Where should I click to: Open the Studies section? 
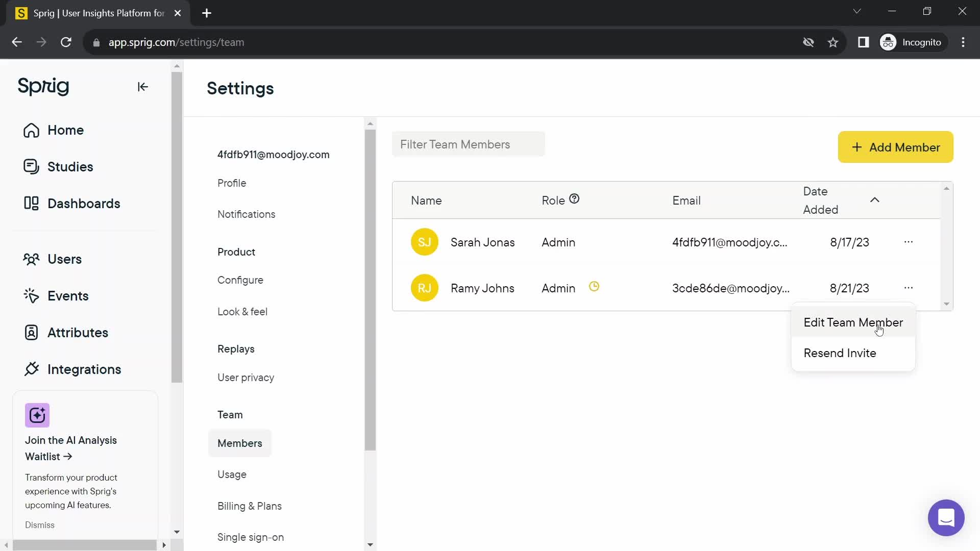(x=70, y=167)
